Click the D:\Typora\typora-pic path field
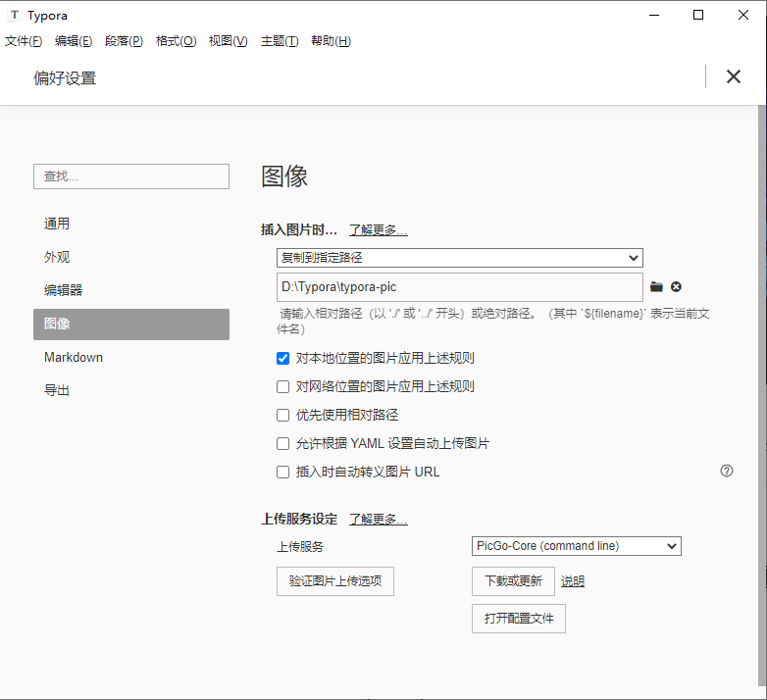This screenshot has height=700, width=767. [460, 287]
